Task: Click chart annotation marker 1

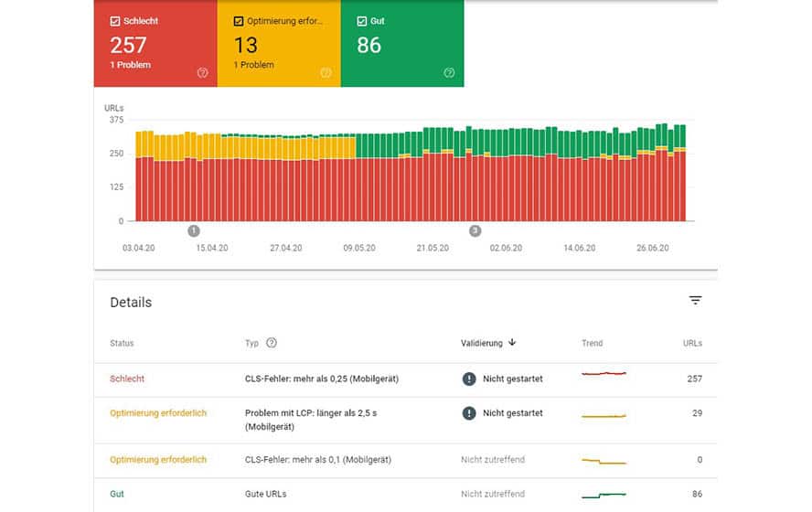Action: (x=194, y=231)
